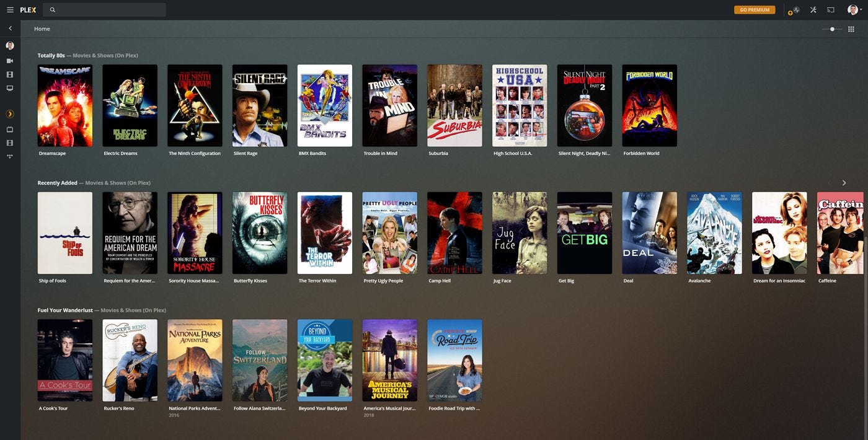Open the Dreamscape poster
868x440 pixels.
pos(65,105)
